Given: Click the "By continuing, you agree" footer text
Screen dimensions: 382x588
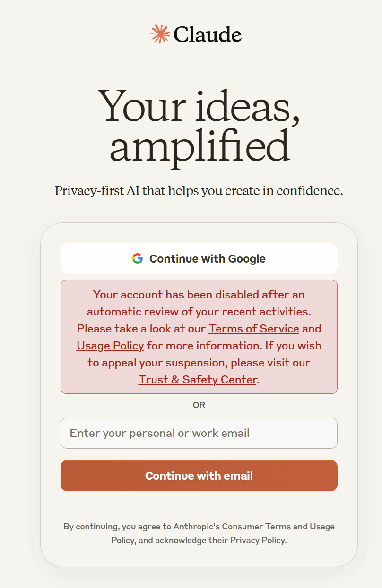Looking at the screenshot, I should pyautogui.click(x=117, y=527).
